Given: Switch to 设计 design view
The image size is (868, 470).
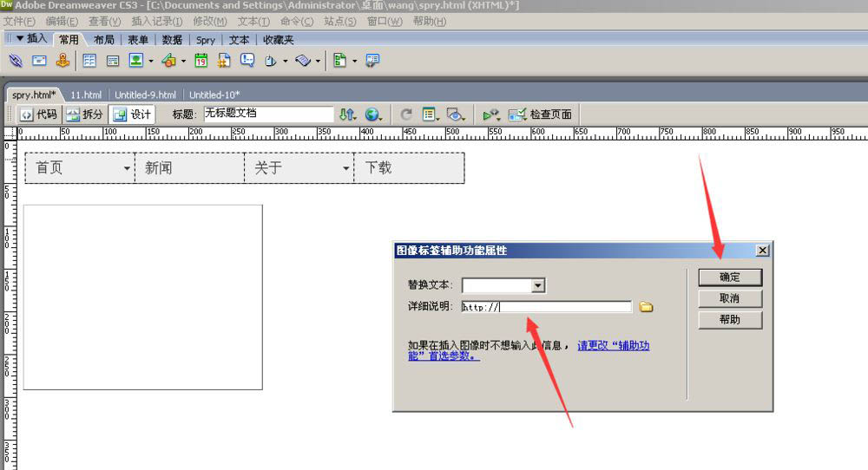Looking at the screenshot, I should click(132, 114).
